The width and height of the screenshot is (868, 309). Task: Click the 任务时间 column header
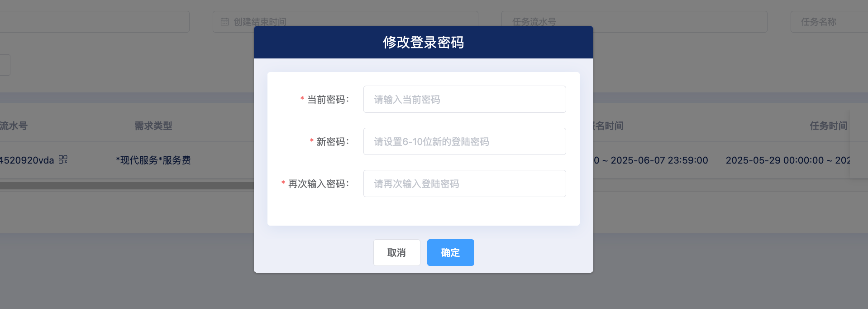click(x=828, y=126)
